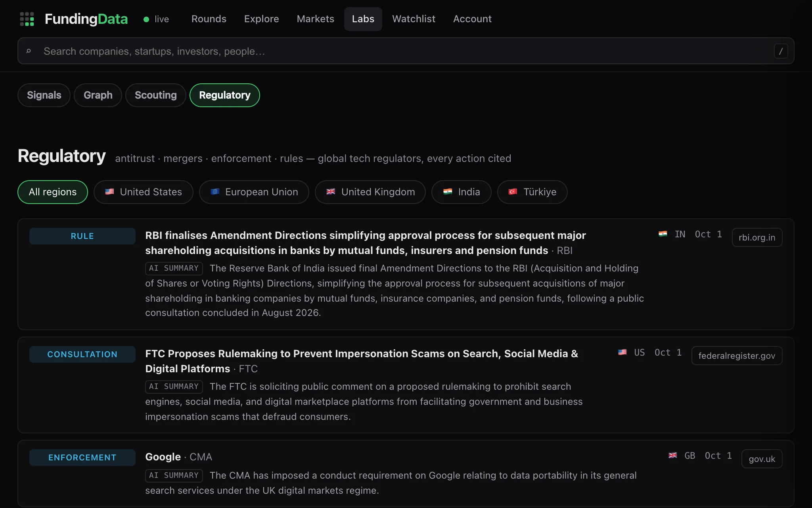
Task: Click the green live status dot
Action: (x=146, y=19)
